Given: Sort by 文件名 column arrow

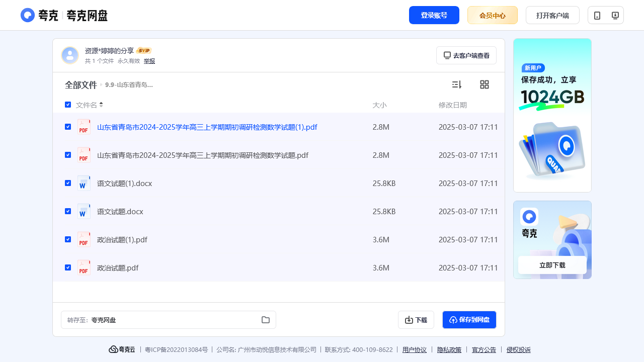Looking at the screenshot, I should pyautogui.click(x=101, y=105).
